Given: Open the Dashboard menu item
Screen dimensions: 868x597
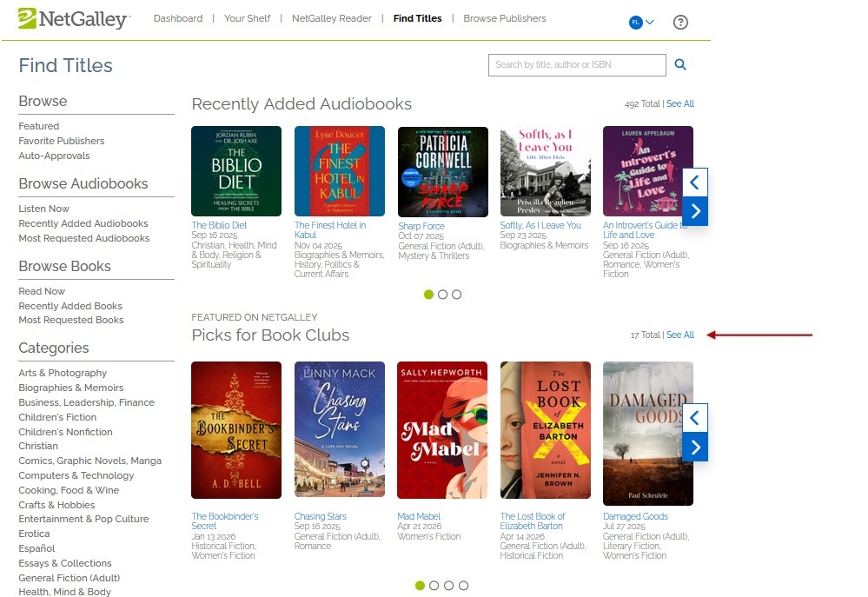Looking at the screenshot, I should [178, 18].
